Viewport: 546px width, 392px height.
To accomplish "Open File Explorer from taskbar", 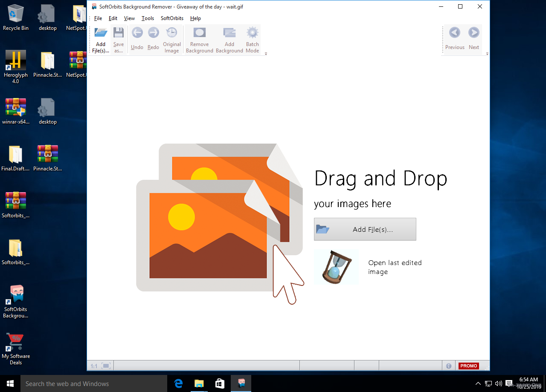I will pyautogui.click(x=199, y=383).
